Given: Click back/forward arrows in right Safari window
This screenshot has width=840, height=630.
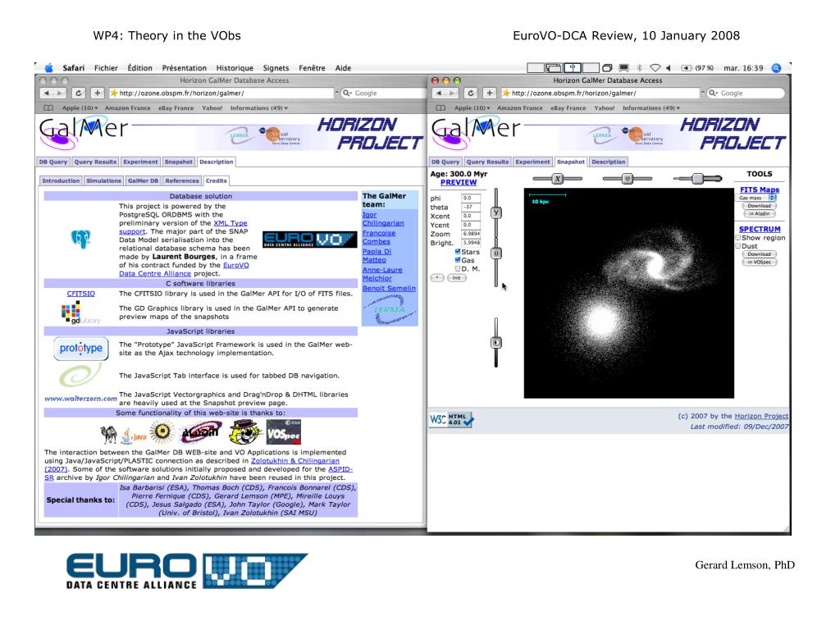Looking at the screenshot, I should point(445,94).
